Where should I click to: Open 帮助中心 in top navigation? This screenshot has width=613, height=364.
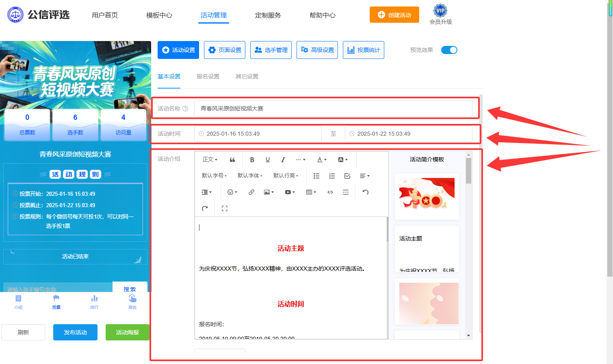(x=323, y=15)
